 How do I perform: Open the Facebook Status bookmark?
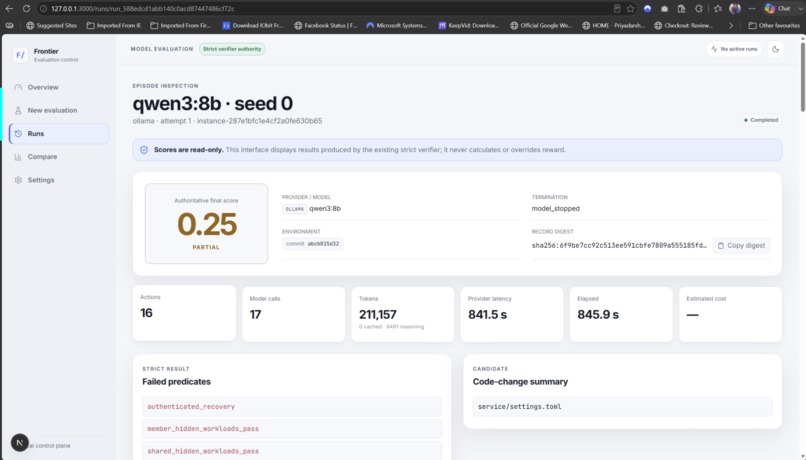pyautogui.click(x=325, y=25)
